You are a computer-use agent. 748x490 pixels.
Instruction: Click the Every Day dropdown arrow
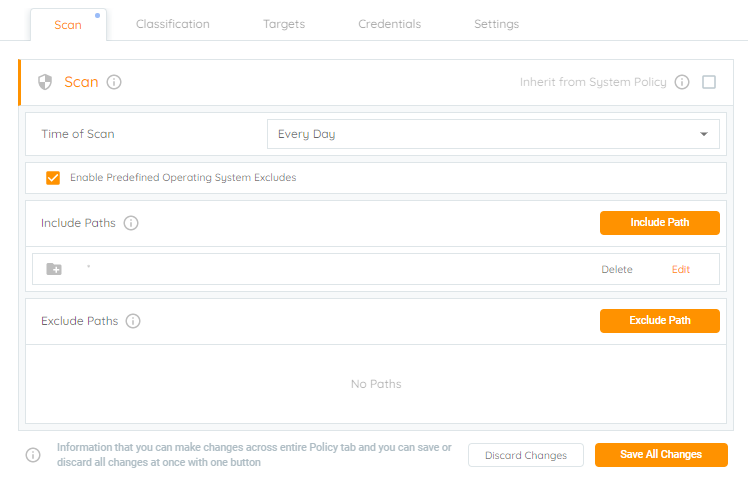click(x=704, y=134)
